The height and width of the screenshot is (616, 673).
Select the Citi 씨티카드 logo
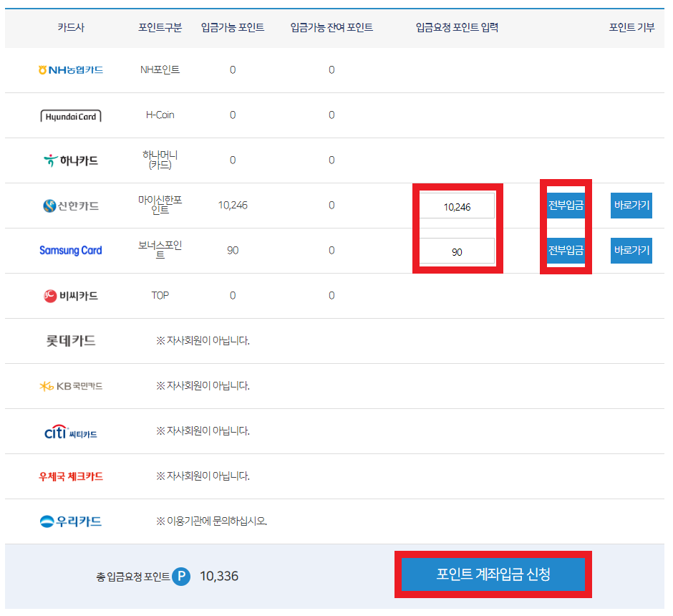tap(71, 431)
